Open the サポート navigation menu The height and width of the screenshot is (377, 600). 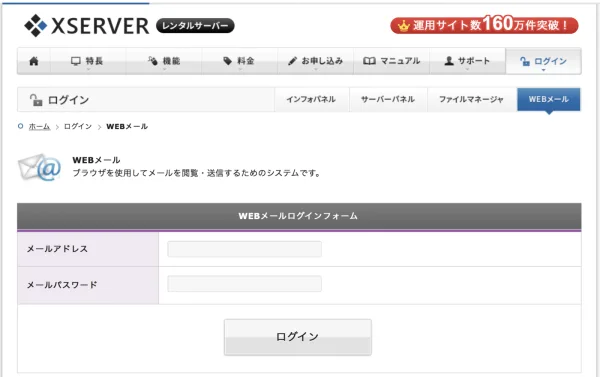(467, 61)
